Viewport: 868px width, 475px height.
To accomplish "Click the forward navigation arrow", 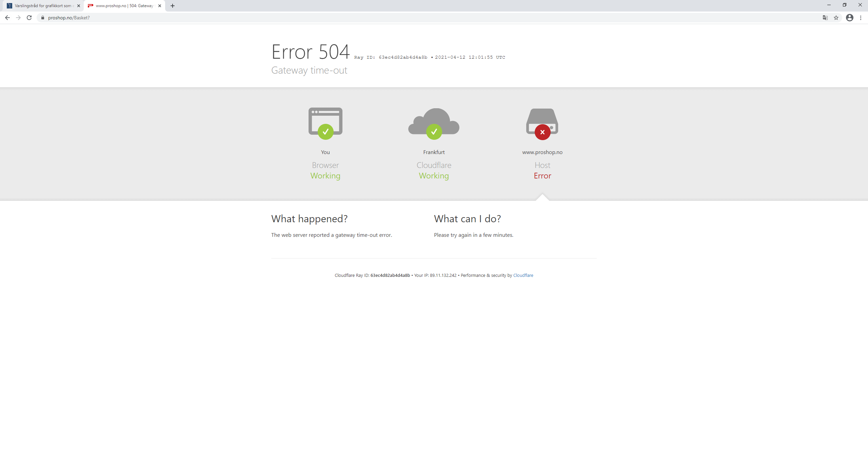I will (18, 18).
